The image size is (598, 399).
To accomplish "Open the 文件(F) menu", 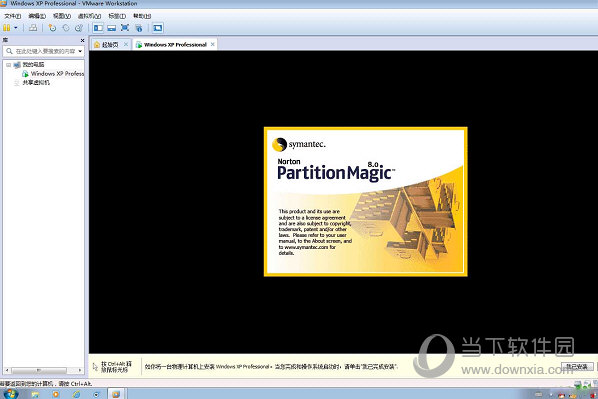I will (12, 16).
